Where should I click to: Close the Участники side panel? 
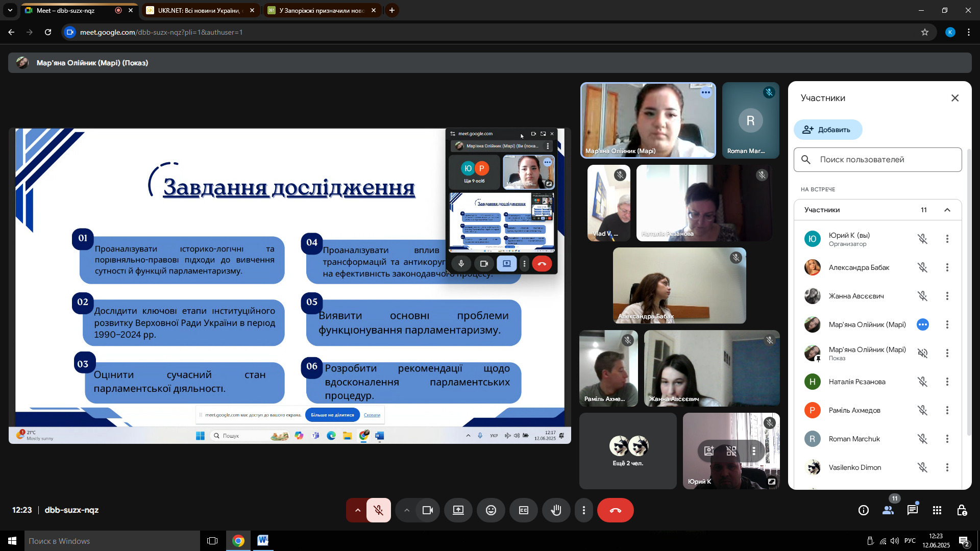tap(954, 98)
